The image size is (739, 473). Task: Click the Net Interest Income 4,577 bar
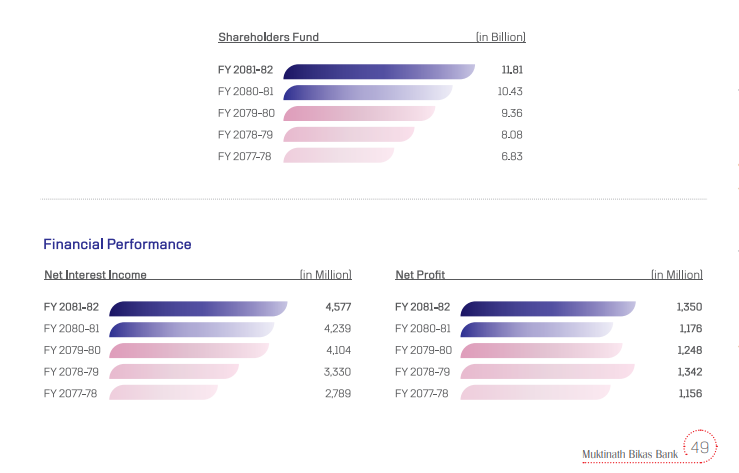[x=197, y=308]
